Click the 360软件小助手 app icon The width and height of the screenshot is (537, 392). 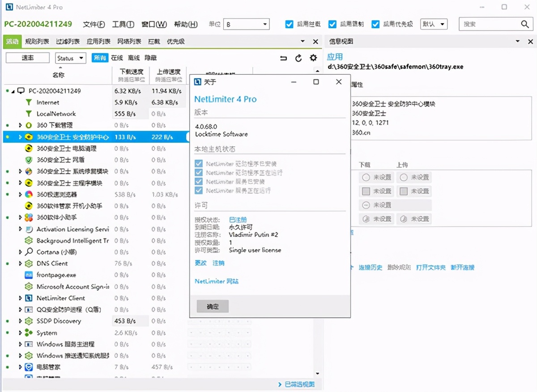[x=29, y=217]
